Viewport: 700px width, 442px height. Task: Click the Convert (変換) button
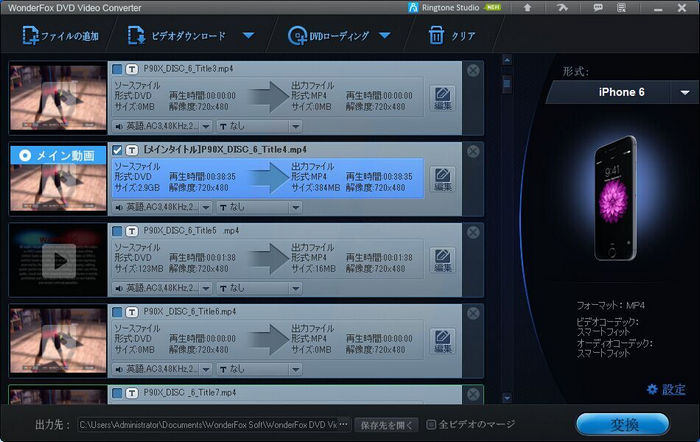[x=623, y=424]
